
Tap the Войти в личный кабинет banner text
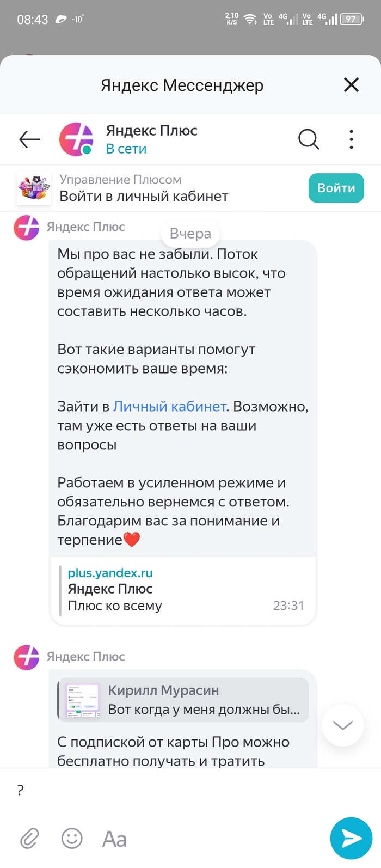(x=144, y=197)
